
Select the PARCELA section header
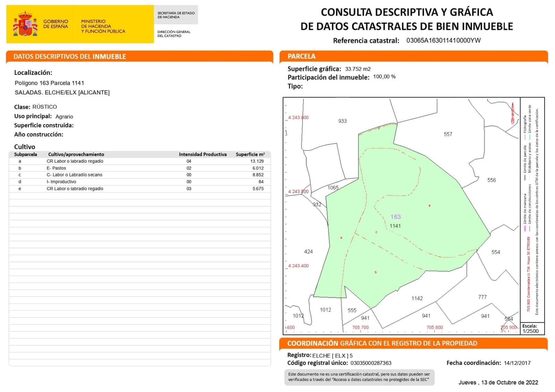[302, 56]
